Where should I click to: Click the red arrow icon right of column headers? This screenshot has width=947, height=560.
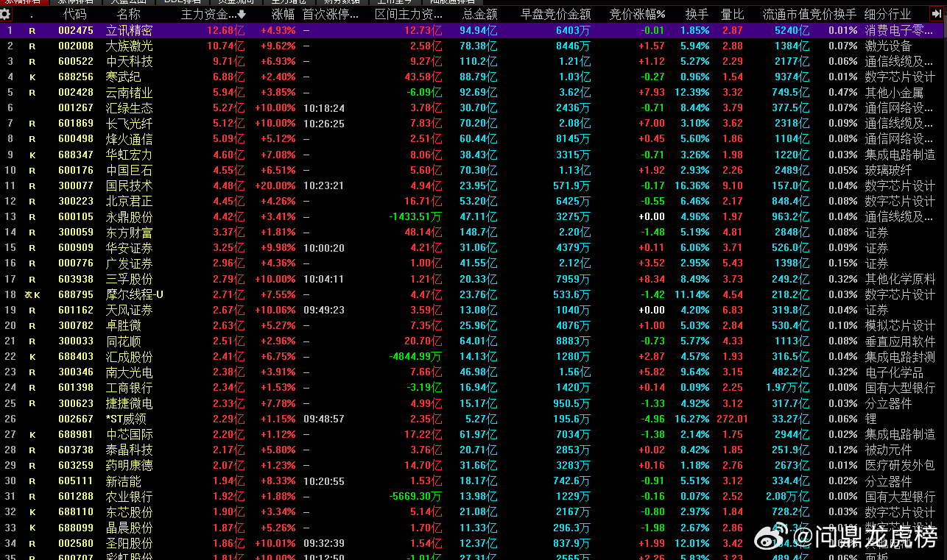coord(936,13)
